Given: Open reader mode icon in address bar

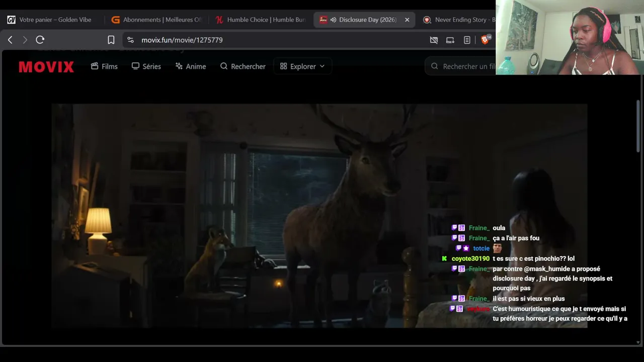Looking at the screenshot, I should pos(467,40).
